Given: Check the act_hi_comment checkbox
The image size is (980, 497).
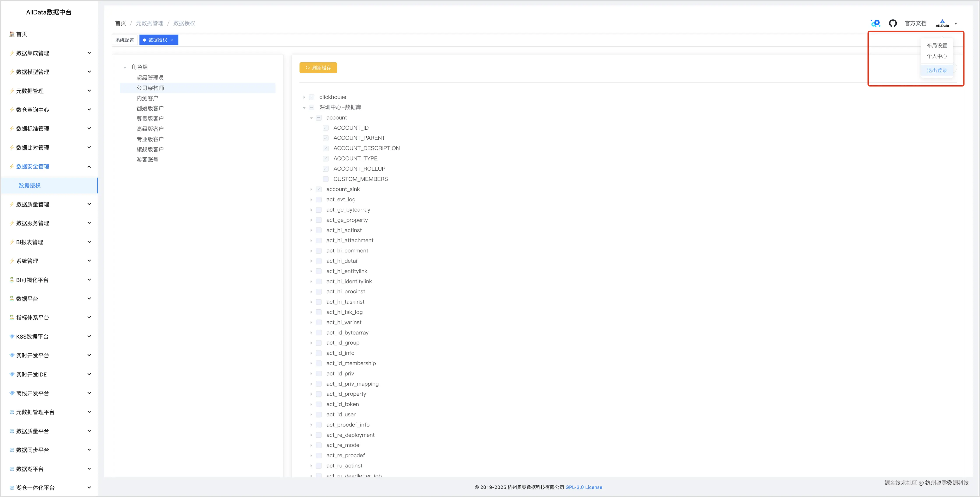Looking at the screenshot, I should click(319, 251).
